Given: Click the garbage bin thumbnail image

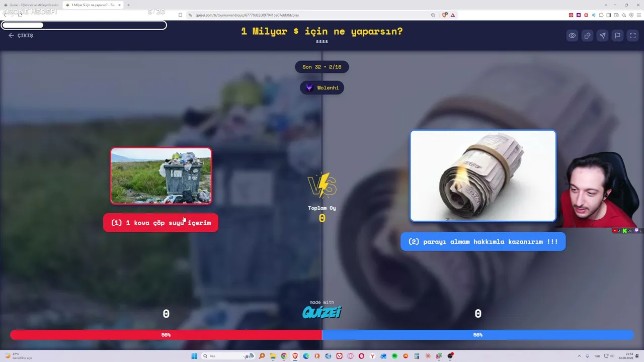Looking at the screenshot, I should click(x=161, y=175).
